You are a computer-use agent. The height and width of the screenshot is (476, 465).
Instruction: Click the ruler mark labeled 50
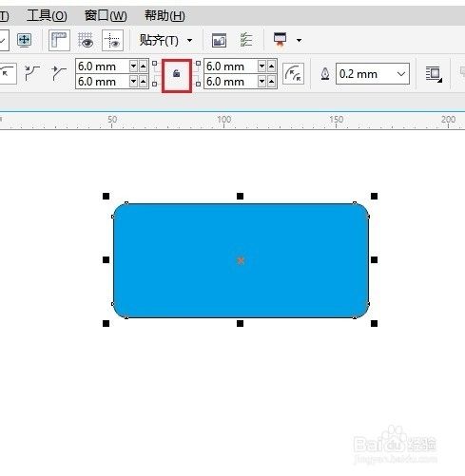pyautogui.click(x=112, y=120)
